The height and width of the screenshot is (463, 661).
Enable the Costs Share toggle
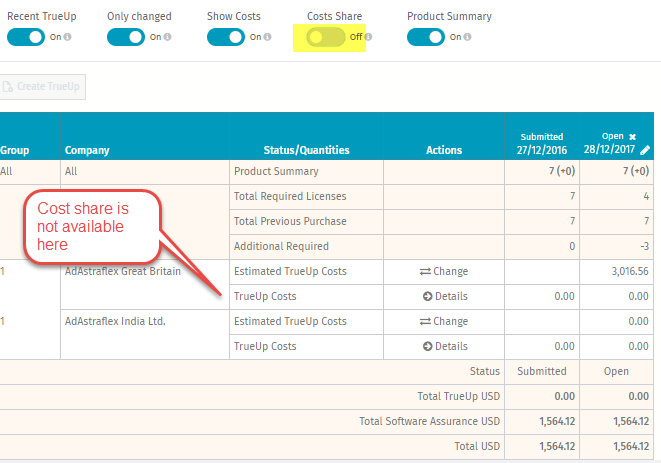click(x=326, y=37)
